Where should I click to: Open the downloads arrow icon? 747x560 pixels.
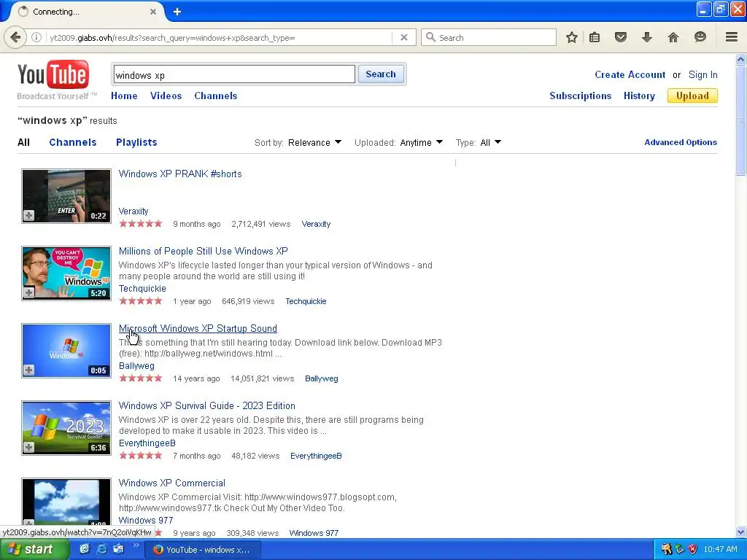(x=646, y=37)
